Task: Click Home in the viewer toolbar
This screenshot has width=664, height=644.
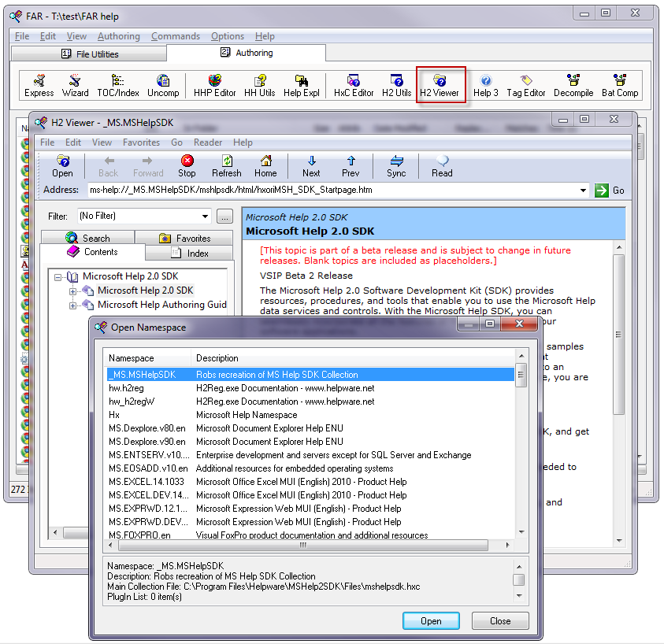Action: [265, 165]
